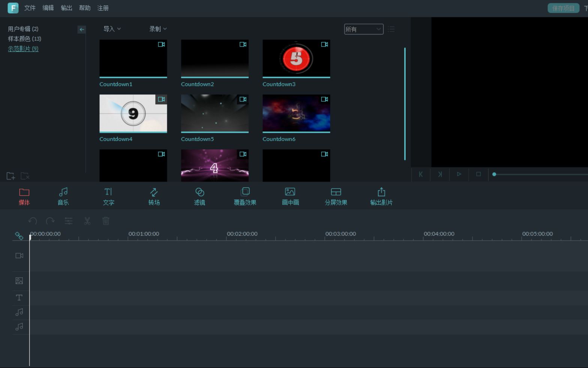Select 用户专辑 (2) album
This screenshot has height=368, width=588.
coord(23,29)
